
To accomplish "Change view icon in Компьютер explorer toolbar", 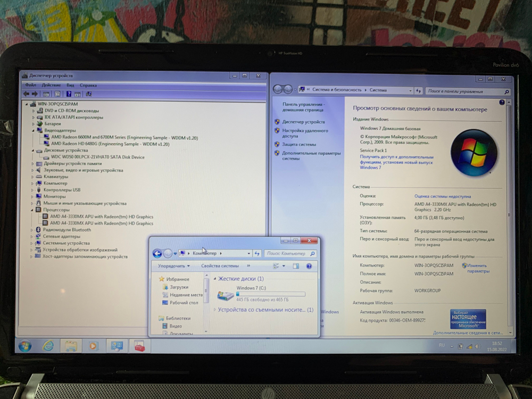I will point(276,266).
